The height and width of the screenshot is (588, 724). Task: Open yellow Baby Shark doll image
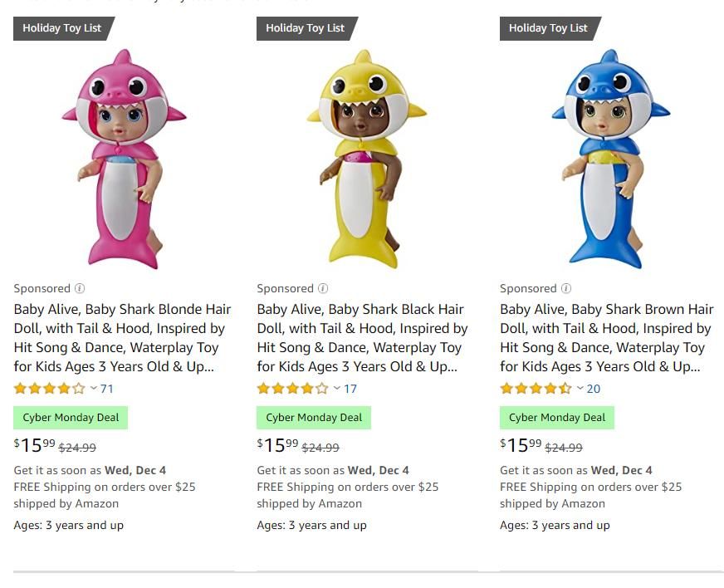(366, 159)
